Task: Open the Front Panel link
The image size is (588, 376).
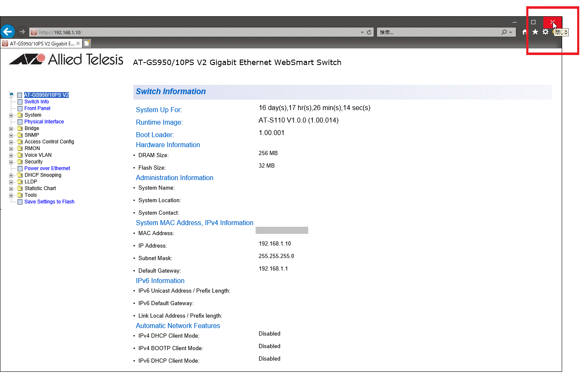Action: 37,108
